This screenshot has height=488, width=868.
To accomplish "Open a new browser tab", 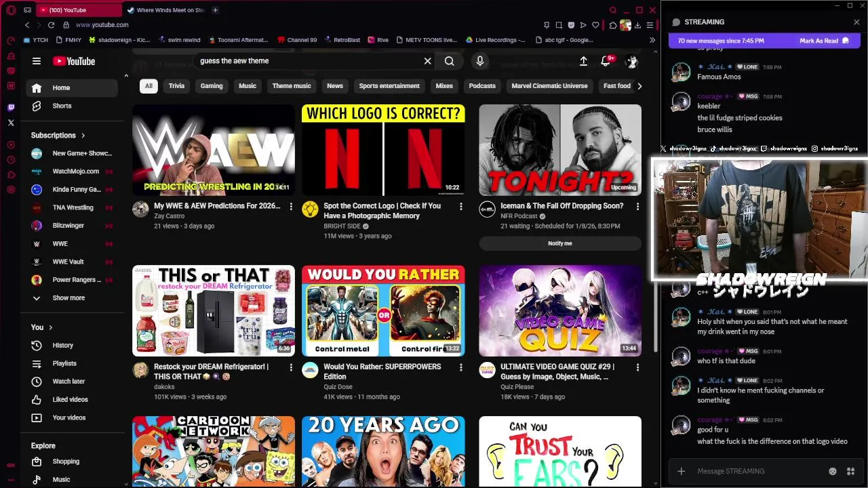I will pyautogui.click(x=215, y=10).
